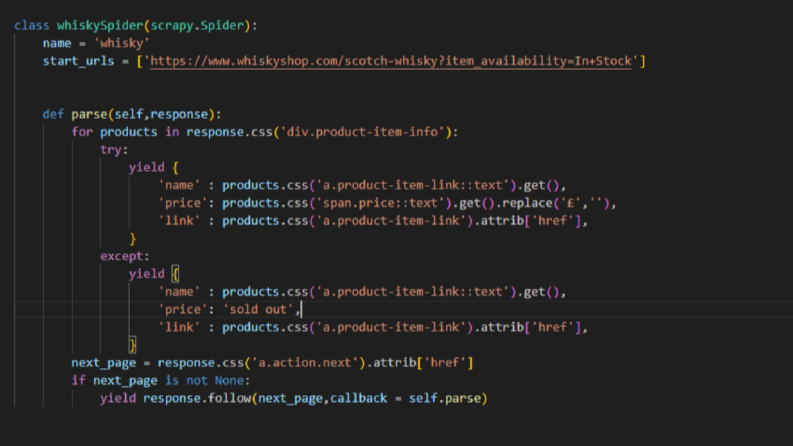
Task: Click the 'sold out' string
Action: point(258,309)
